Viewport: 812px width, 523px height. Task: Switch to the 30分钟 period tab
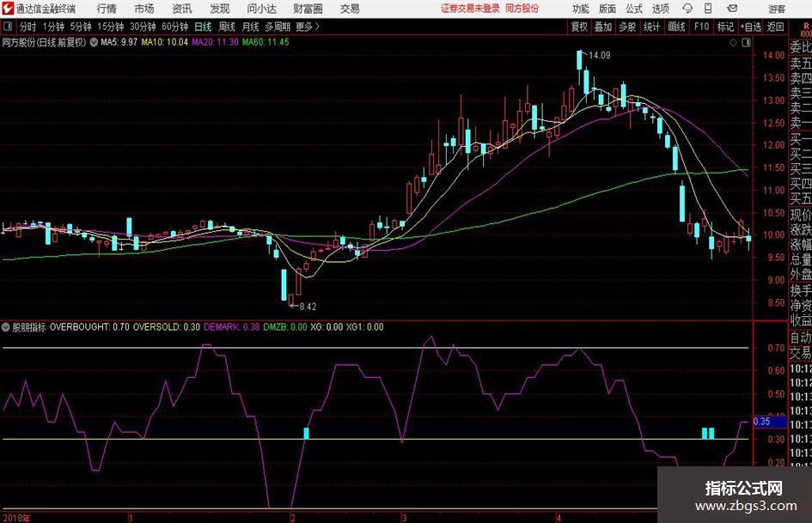coord(143,27)
